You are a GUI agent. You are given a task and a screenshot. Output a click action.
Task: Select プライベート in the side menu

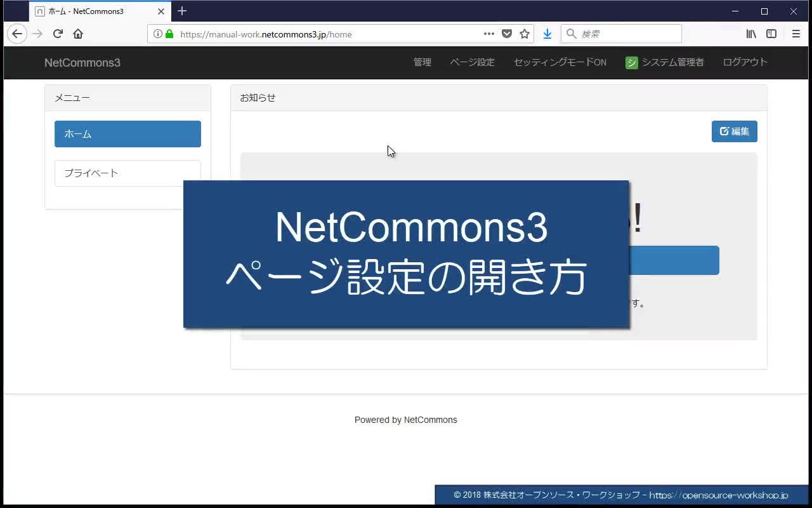click(x=128, y=173)
